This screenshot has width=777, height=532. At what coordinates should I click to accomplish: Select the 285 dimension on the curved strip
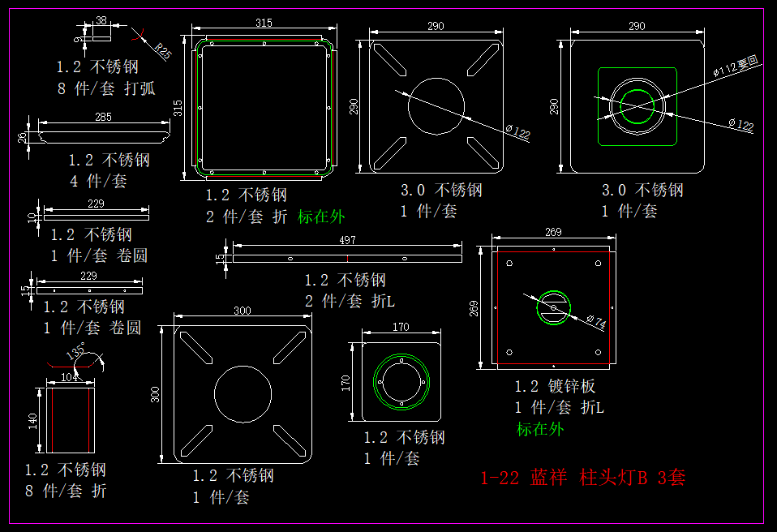(x=103, y=118)
